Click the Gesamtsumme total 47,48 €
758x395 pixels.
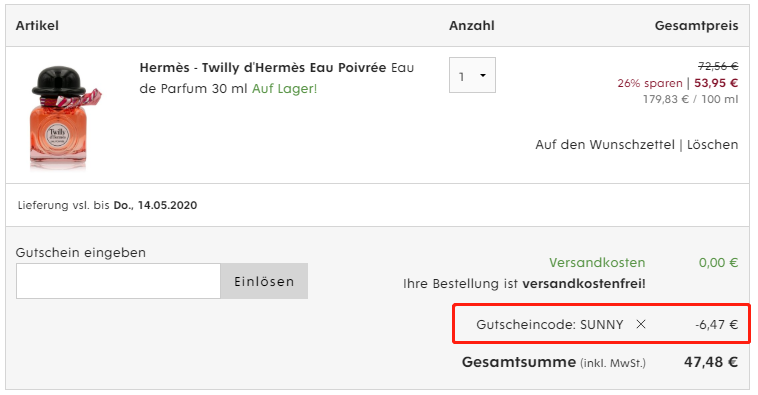tap(711, 362)
